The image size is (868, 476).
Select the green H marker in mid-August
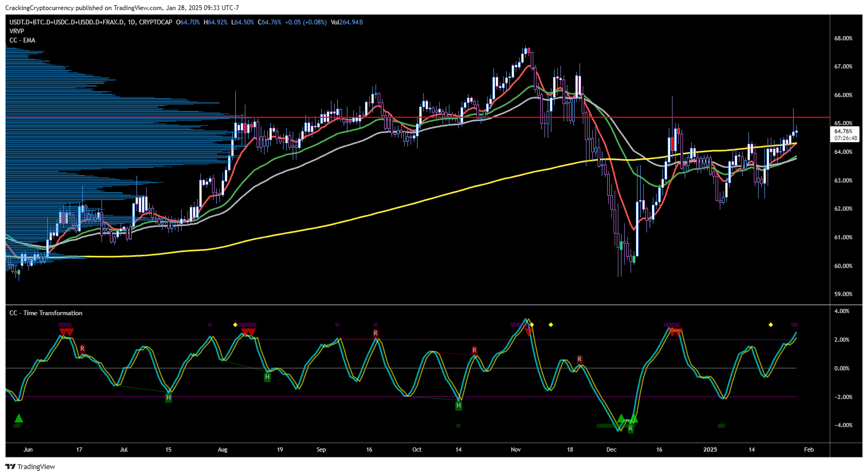coord(267,377)
